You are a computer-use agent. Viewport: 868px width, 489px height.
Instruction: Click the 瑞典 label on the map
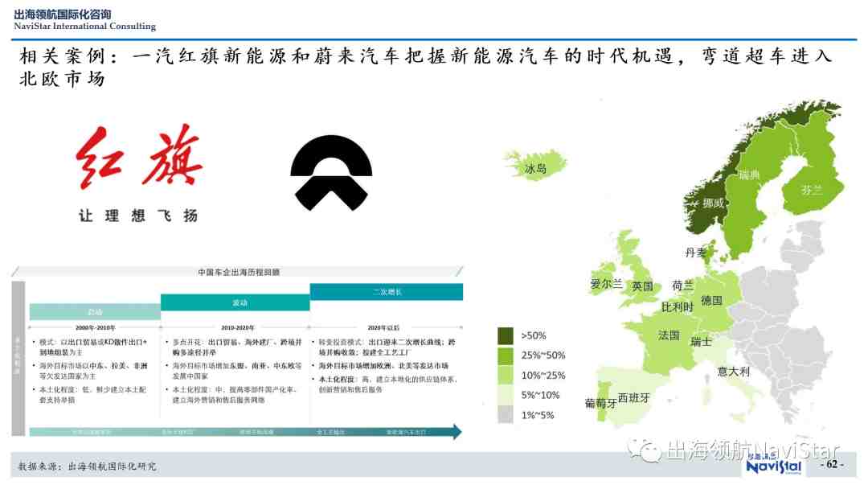click(750, 175)
